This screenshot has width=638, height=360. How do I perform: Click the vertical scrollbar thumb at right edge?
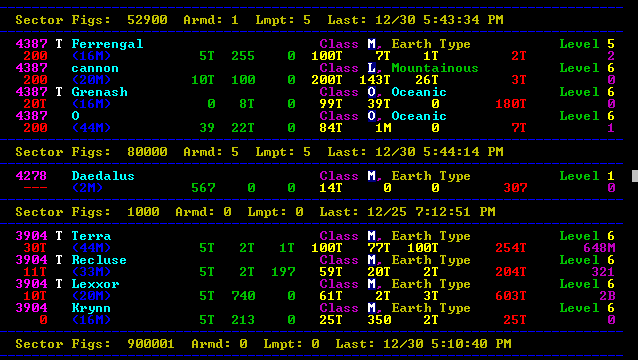pos(635,176)
